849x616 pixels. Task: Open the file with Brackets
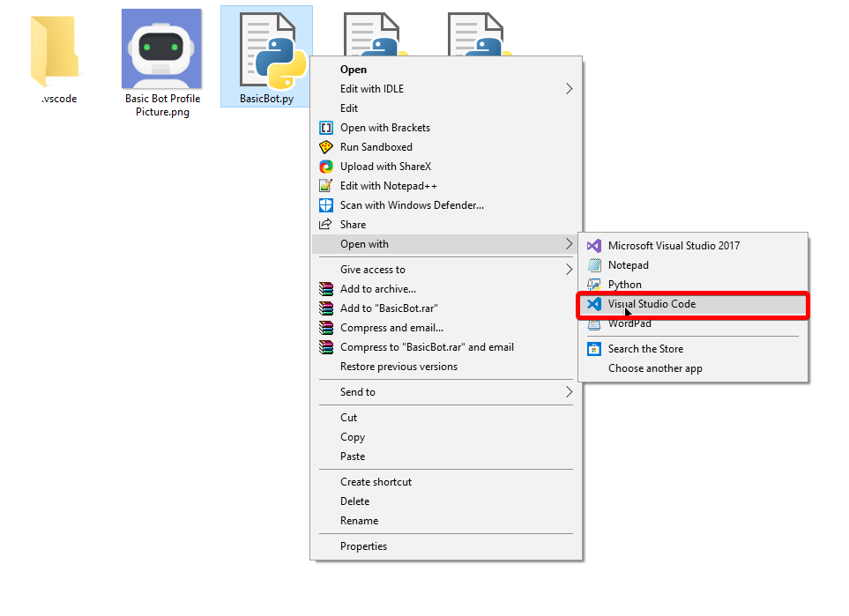(x=384, y=127)
